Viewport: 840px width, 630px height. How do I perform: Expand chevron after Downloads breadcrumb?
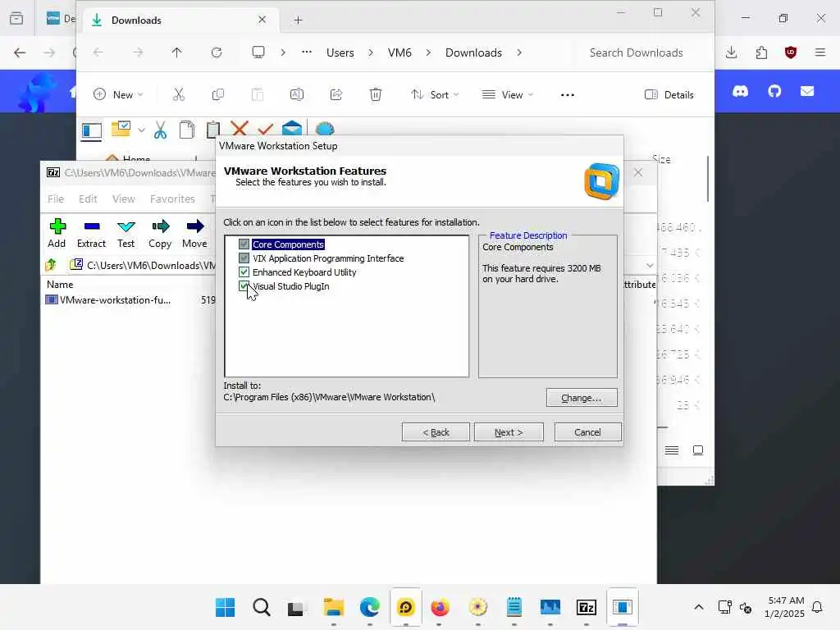tap(519, 52)
